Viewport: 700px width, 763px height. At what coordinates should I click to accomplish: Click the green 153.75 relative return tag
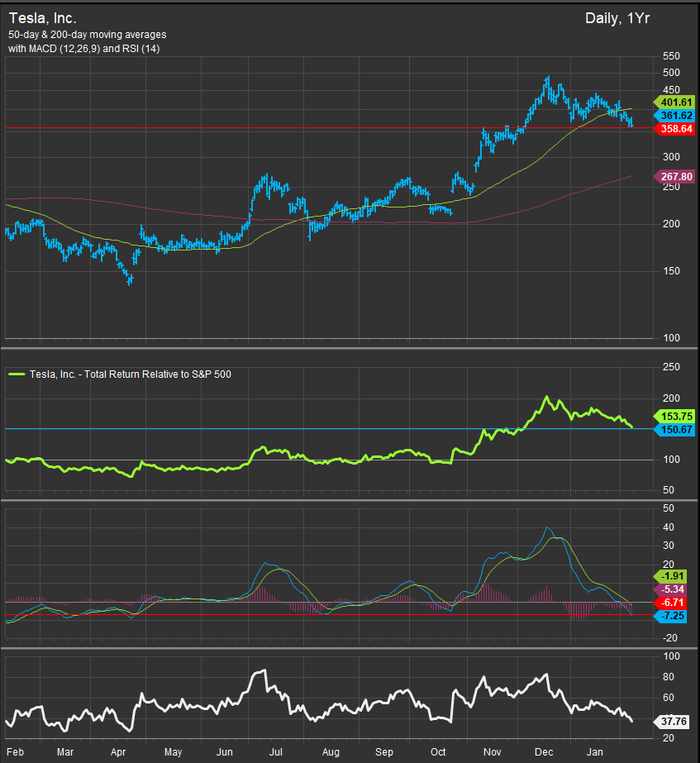[674, 416]
